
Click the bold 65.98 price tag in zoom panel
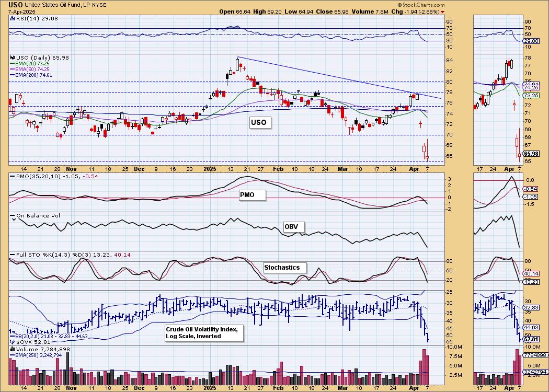point(531,154)
